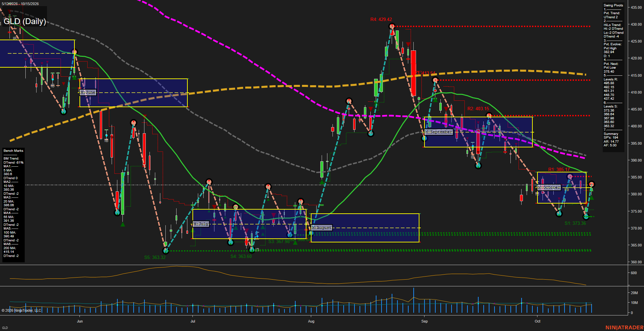
Task: Click the HiLo Trend entry in Swing Pivots
Action: point(612,25)
